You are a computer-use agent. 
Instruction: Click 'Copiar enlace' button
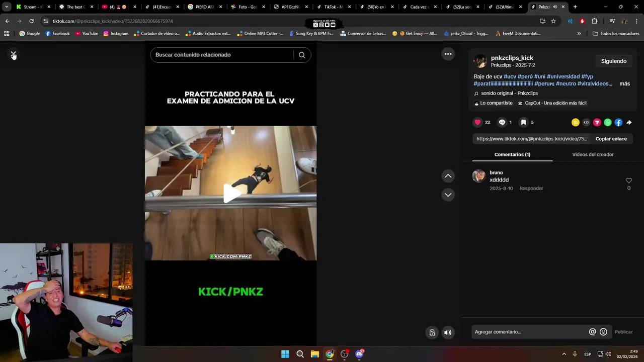pyautogui.click(x=611, y=139)
